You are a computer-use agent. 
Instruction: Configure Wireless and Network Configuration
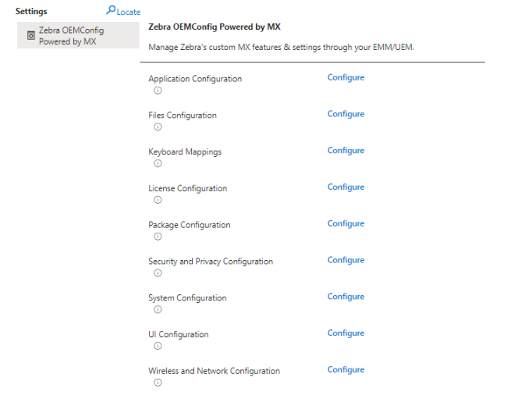tap(346, 369)
